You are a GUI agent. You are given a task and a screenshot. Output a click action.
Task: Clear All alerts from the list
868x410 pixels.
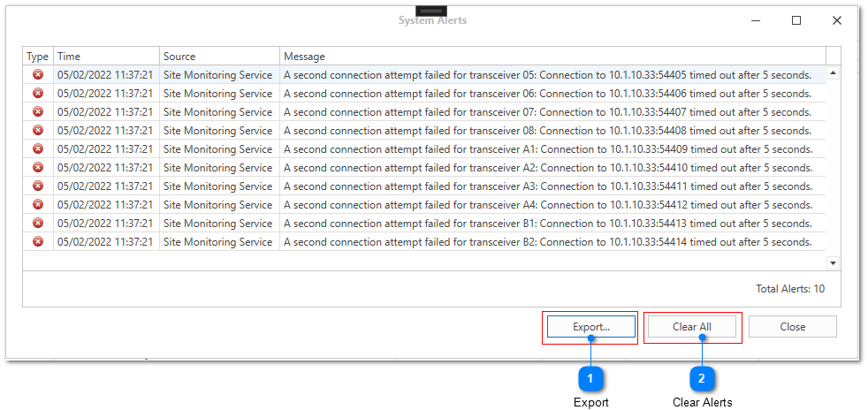pyautogui.click(x=692, y=326)
